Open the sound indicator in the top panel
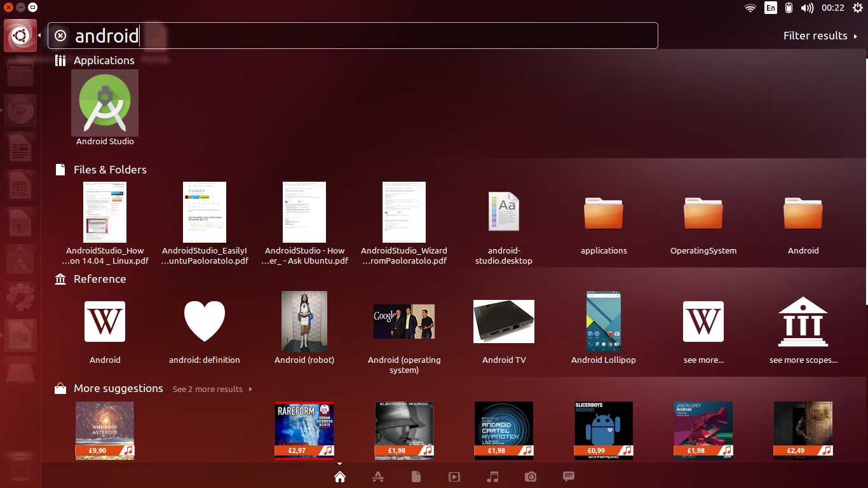Viewport: 868px width, 488px height. 807,8
